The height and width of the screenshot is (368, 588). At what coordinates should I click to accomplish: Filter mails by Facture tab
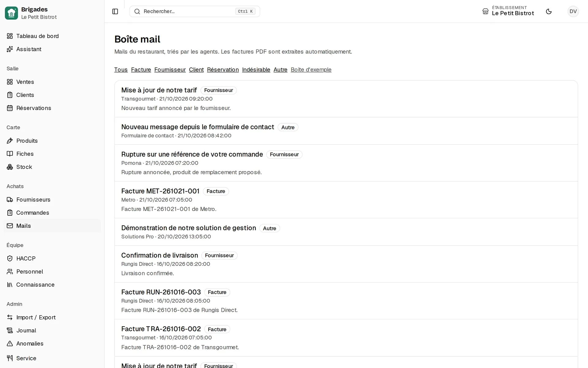[141, 70]
